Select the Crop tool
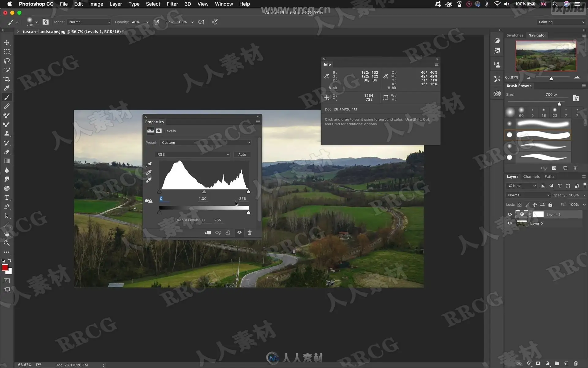 point(7,79)
